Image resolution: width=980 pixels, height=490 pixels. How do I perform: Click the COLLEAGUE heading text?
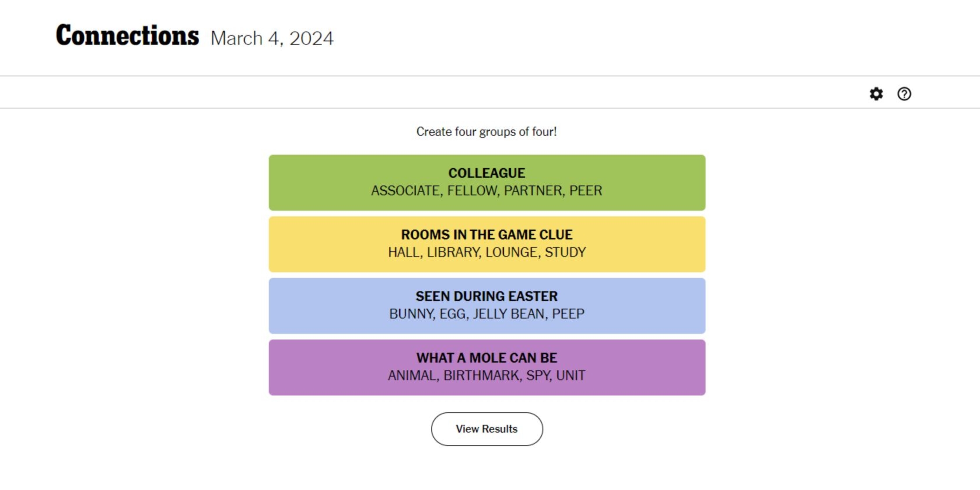(x=487, y=173)
